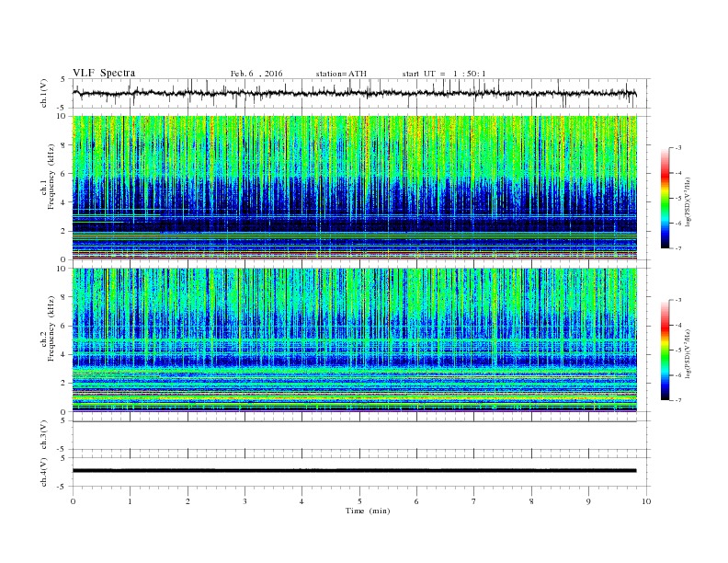
Task: Click time axis tick label "10"
Action: pos(646,501)
